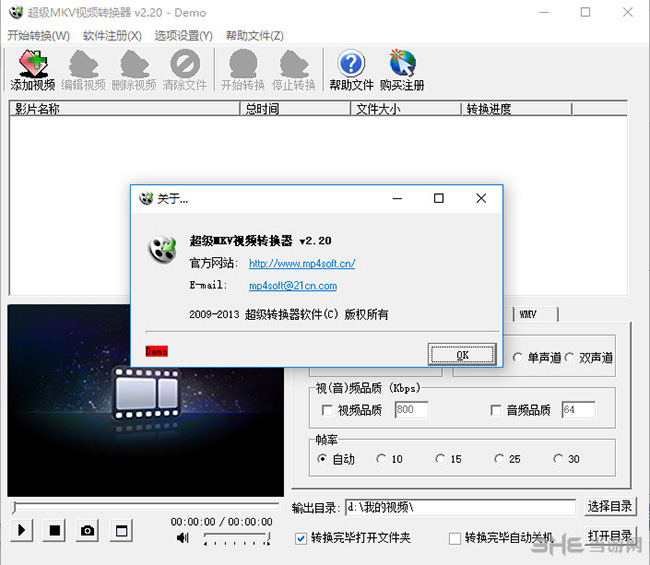Click the red Demo label
The image size is (650, 565).
tap(157, 352)
